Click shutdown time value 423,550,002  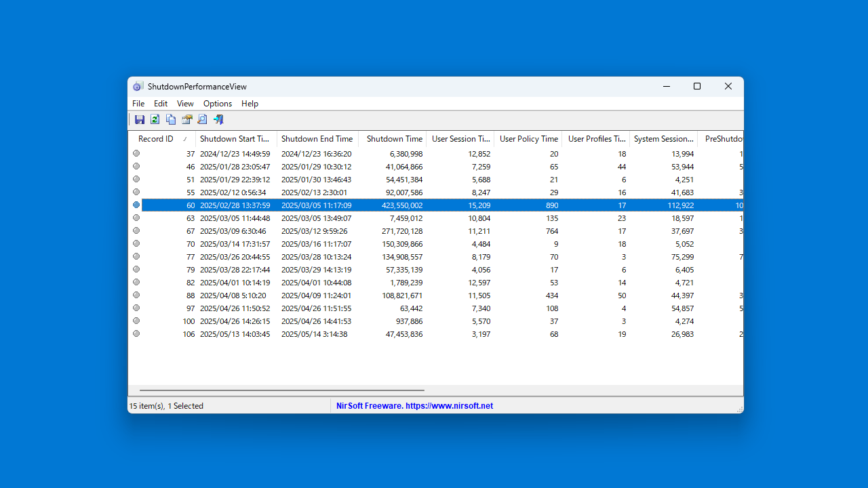click(402, 205)
